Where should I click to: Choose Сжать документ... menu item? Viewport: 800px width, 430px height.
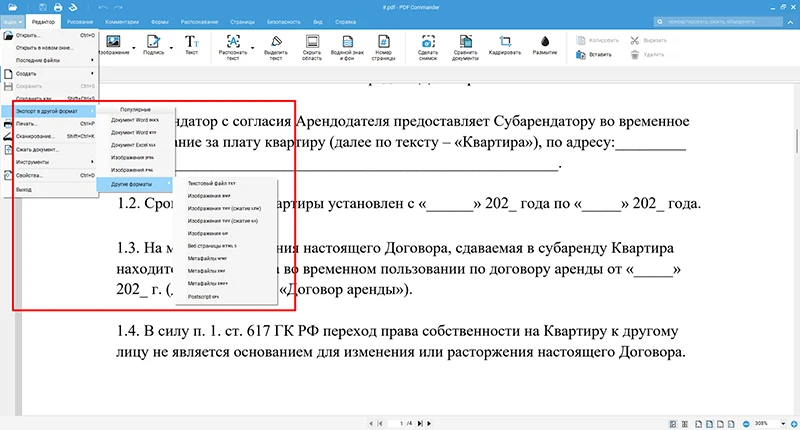click(50, 150)
